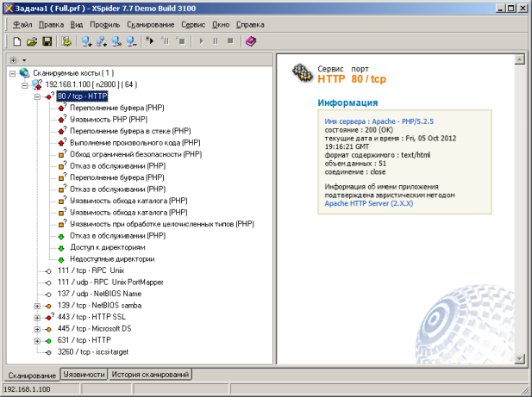Open the Окно menu
Screen dimensions: 532x397
click(221, 25)
